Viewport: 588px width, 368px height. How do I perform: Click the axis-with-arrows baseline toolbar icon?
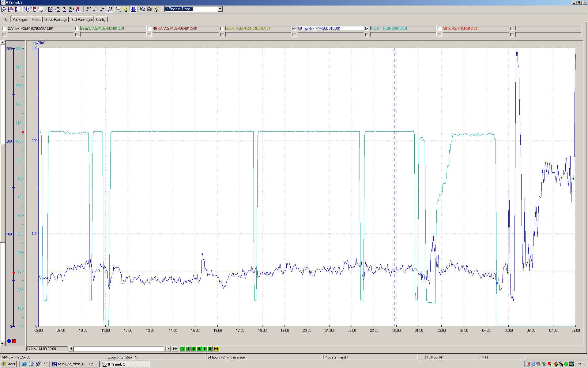(41, 9)
